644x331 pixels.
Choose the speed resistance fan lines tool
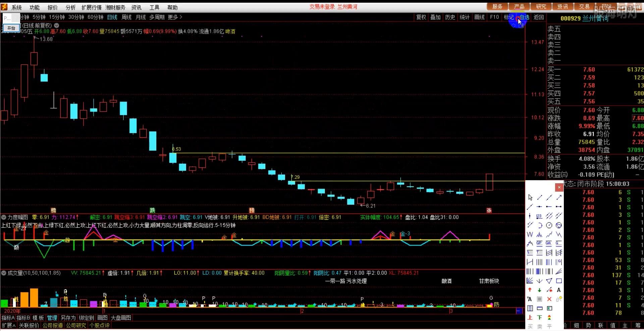coord(558,271)
